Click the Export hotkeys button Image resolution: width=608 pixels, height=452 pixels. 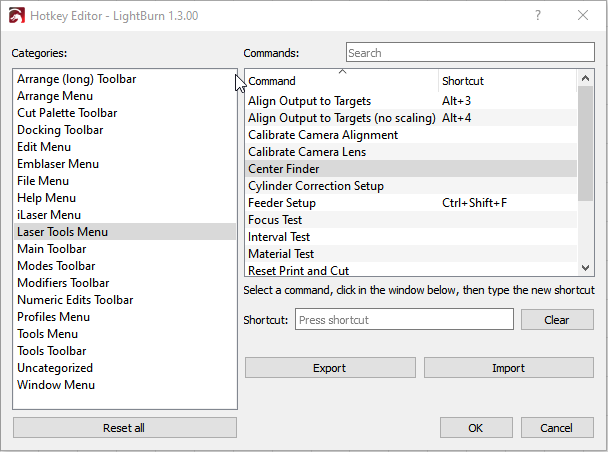[330, 367]
